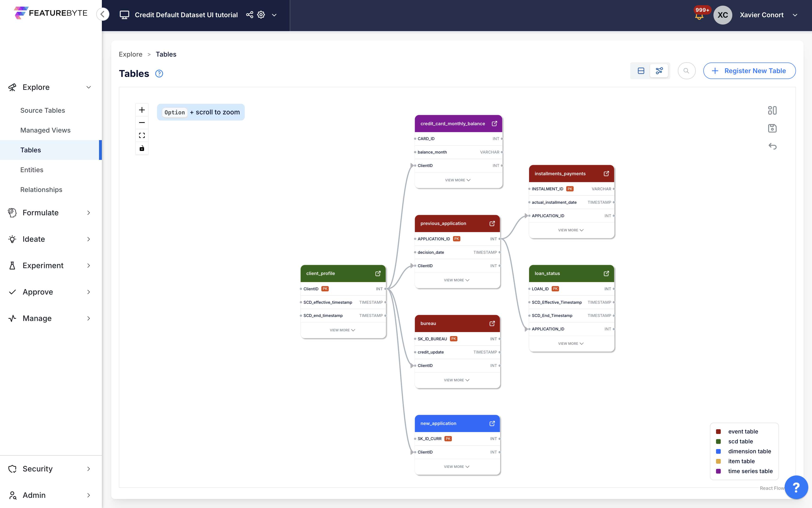Click the time series table legend swatch
The width and height of the screenshot is (812, 508).
tap(718, 471)
